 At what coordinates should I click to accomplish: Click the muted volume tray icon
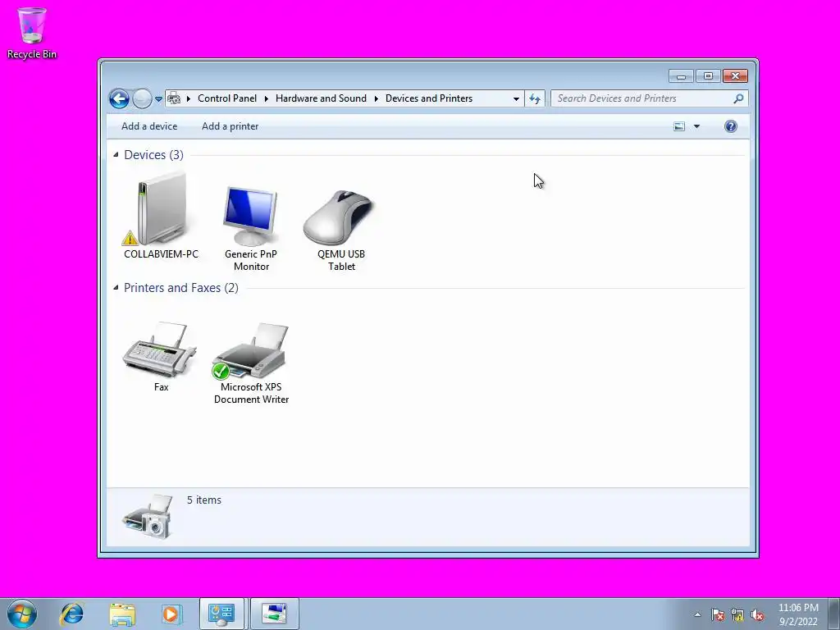point(757,615)
